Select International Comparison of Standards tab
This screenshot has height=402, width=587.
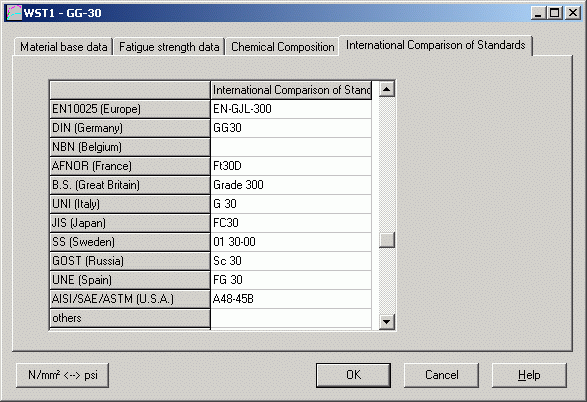[435, 45]
